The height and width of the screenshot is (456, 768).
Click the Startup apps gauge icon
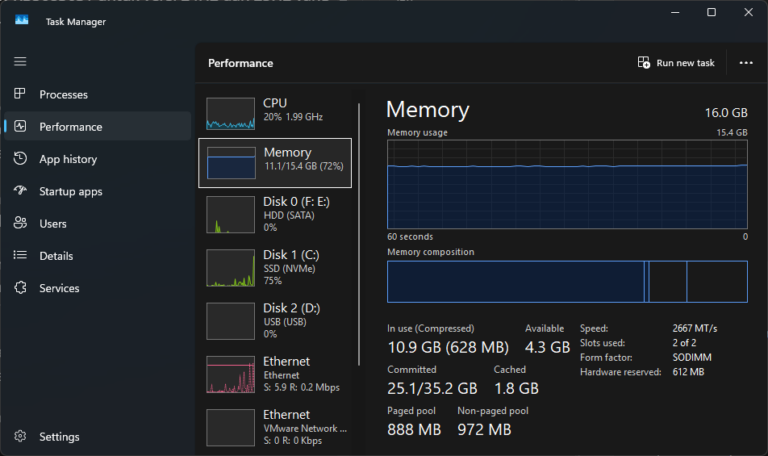point(20,190)
